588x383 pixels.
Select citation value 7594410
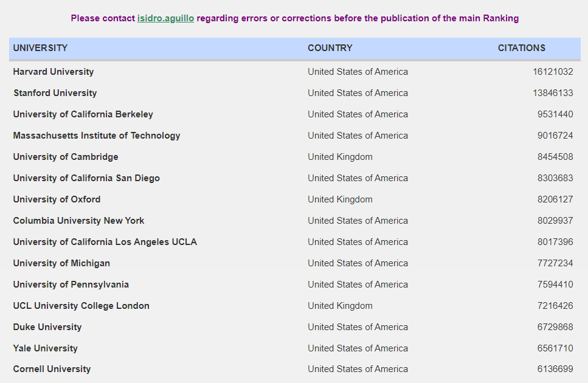tap(555, 285)
